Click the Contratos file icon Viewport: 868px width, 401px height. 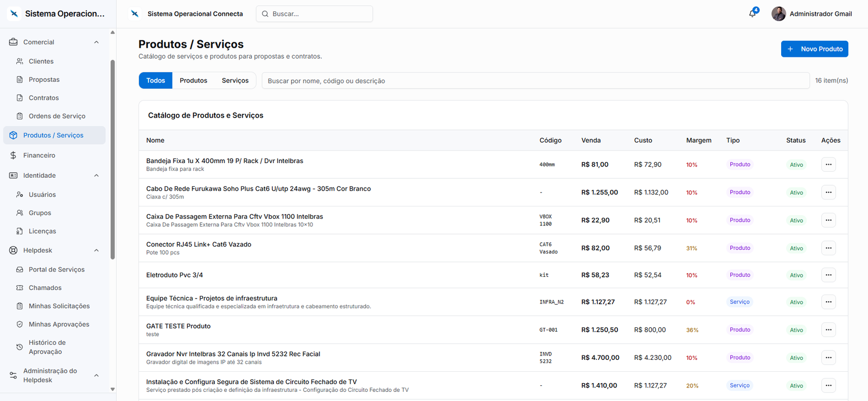click(x=20, y=98)
